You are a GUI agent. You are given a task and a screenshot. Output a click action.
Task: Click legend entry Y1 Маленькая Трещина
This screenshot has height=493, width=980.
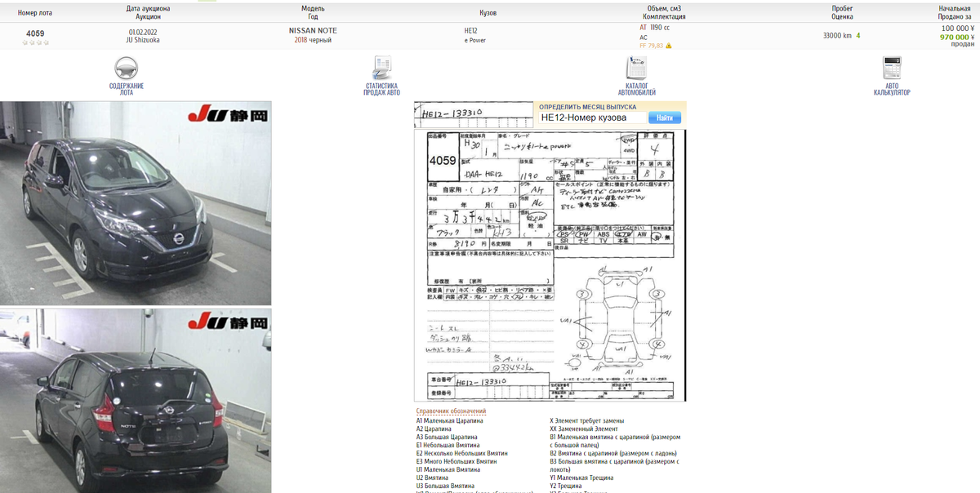581,477
